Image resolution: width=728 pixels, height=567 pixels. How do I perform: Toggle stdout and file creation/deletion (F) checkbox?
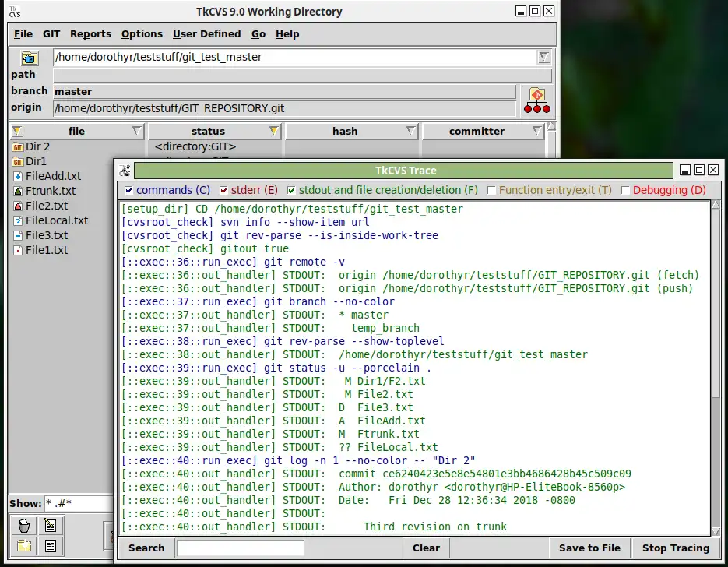(291, 190)
